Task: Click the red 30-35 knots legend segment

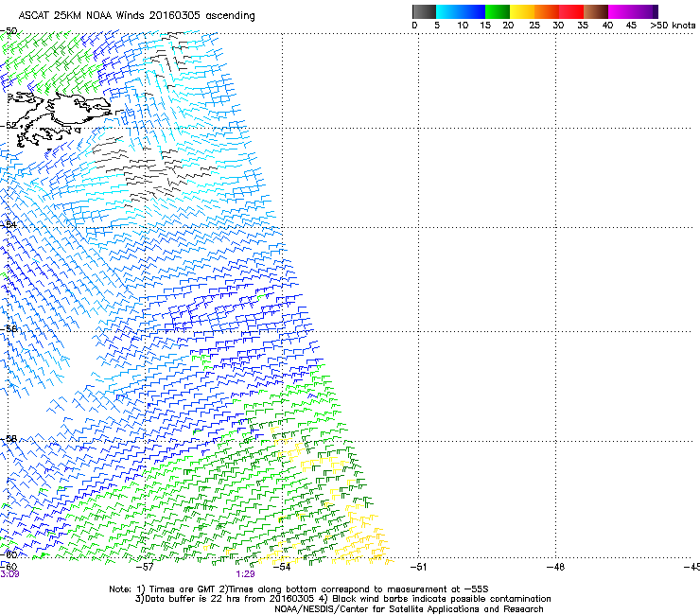Action: [x=571, y=11]
